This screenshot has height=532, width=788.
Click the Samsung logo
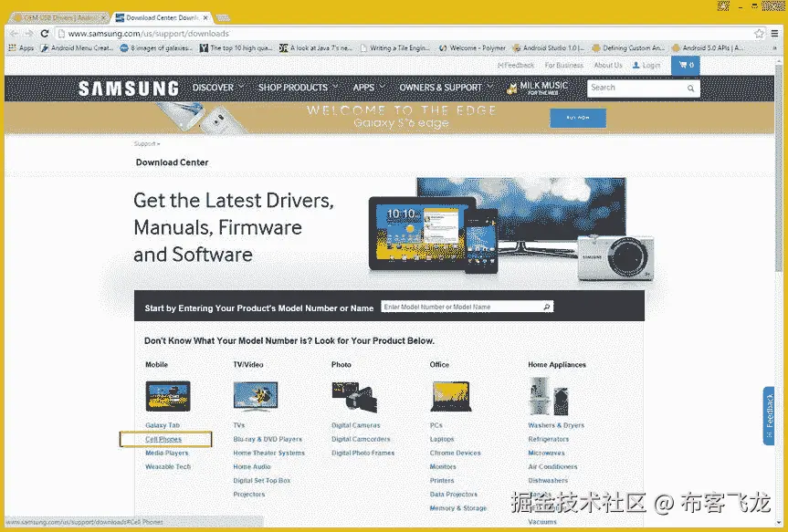coord(129,89)
